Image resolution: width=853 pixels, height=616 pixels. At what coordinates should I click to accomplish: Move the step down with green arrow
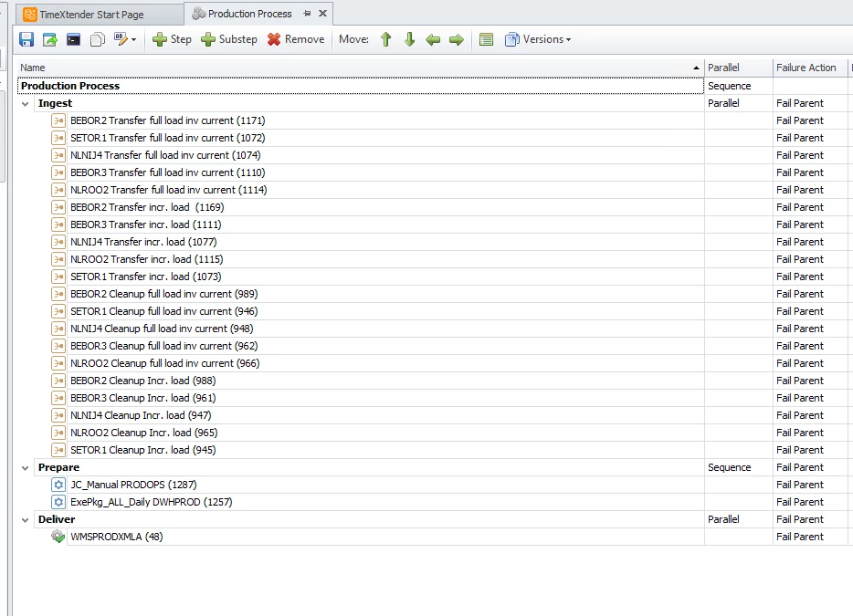(410, 39)
